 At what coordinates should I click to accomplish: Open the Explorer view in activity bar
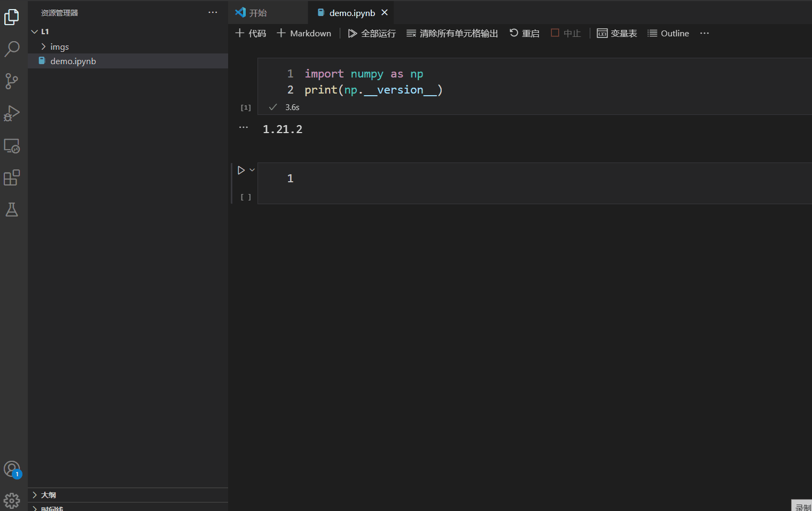(x=12, y=17)
